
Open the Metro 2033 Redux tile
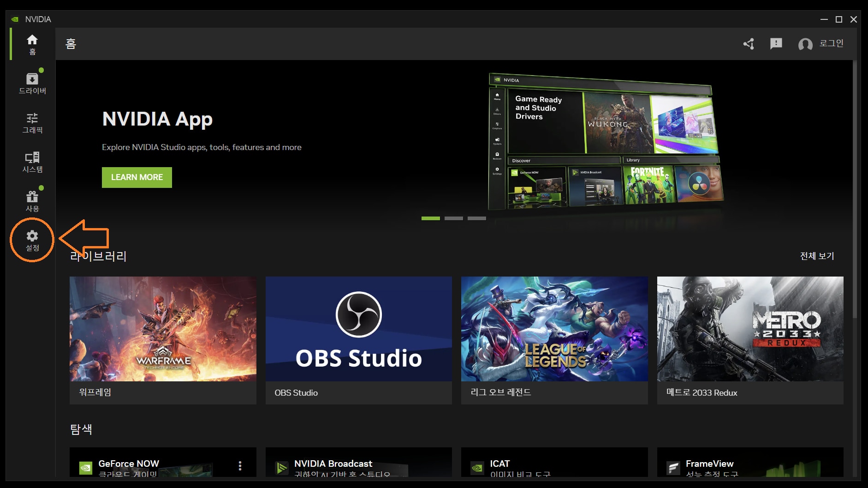[750, 340]
